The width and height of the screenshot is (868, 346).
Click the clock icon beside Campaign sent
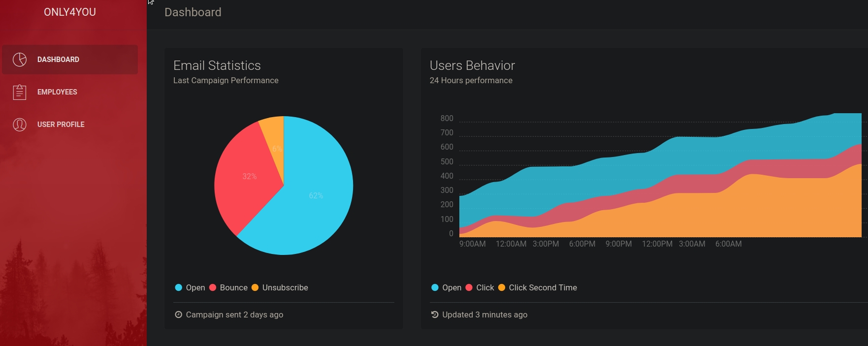[178, 315]
